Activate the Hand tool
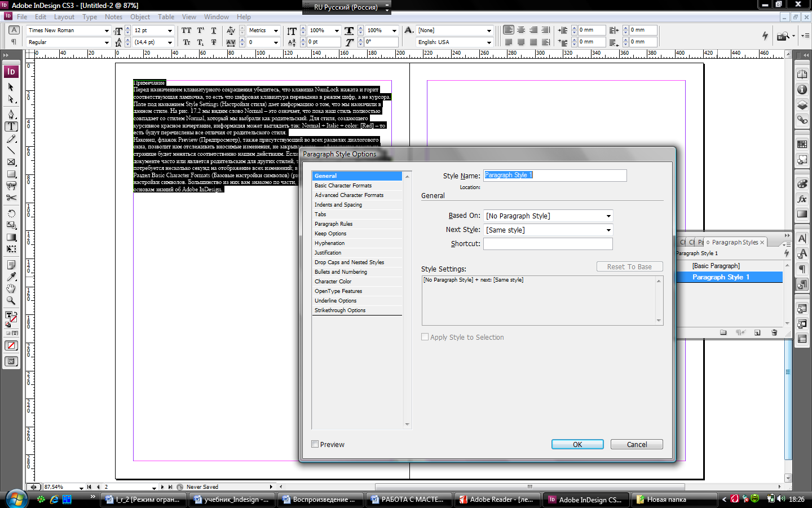The height and width of the screenshot is (508, 812). (11, 288)
